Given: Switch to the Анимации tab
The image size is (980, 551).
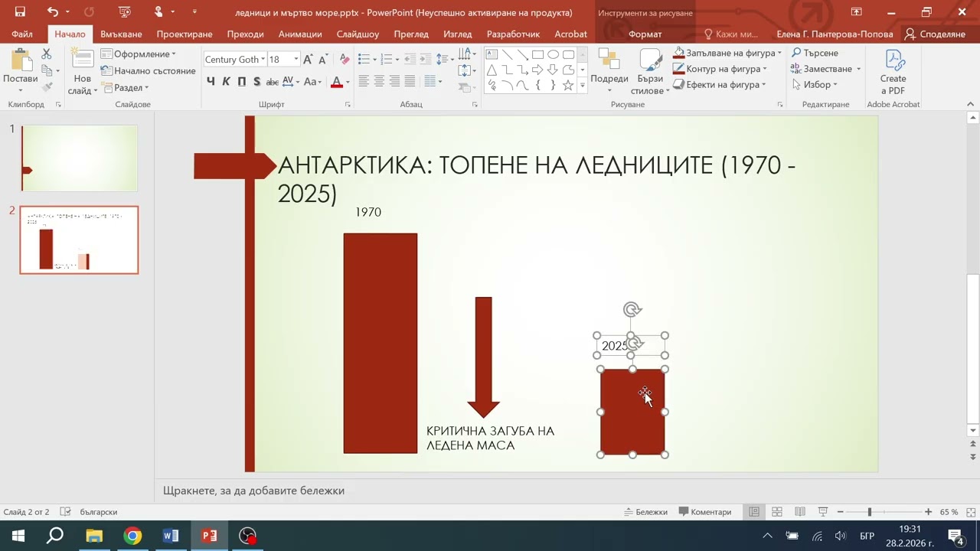Looking at the screenshot, I should (300, 34).
